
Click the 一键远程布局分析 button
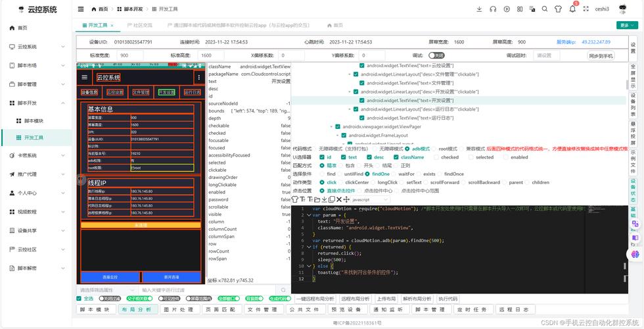tap(315, 299)
